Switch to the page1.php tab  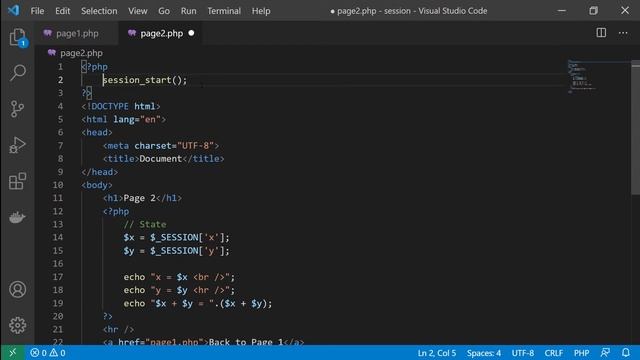point(77,33)
